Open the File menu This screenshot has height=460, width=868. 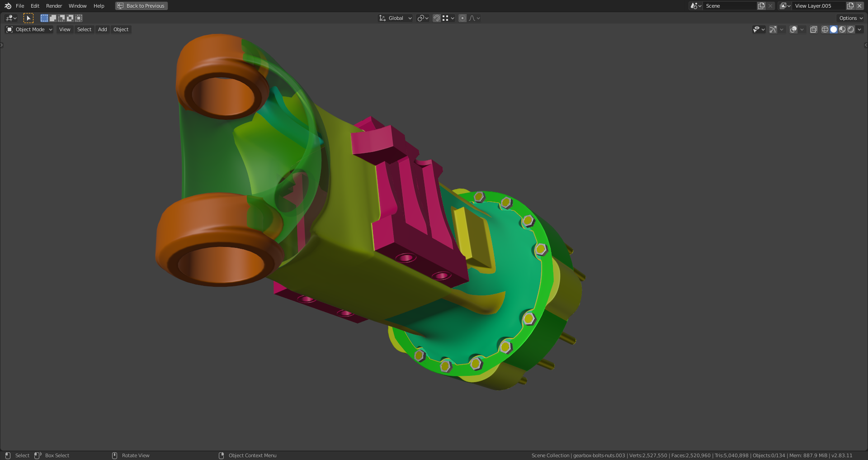tap(20, 6)
